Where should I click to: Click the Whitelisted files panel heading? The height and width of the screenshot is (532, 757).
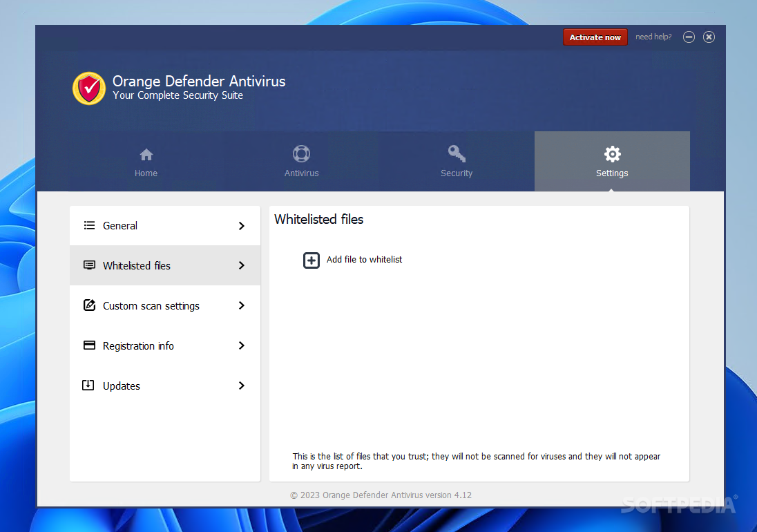[318, 219]
